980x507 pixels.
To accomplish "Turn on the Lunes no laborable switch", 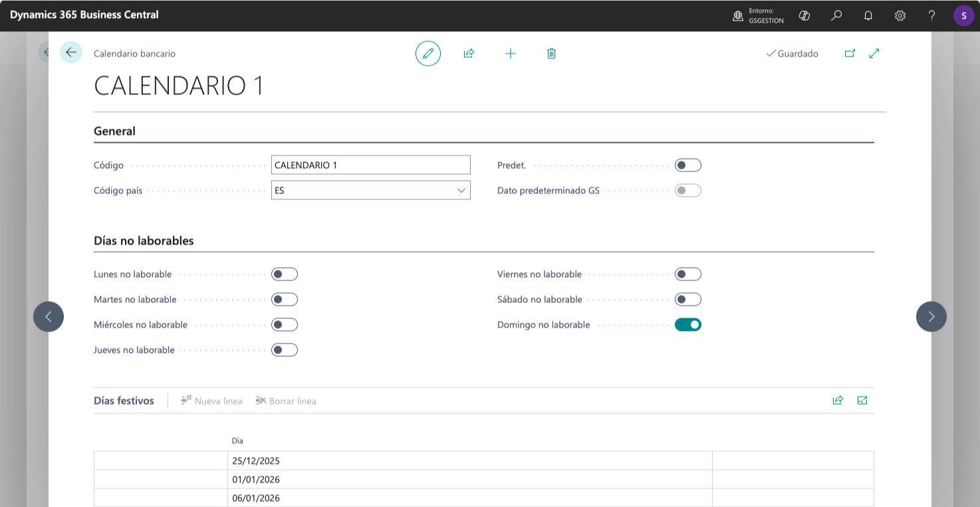I will click(x=284, y=274).
